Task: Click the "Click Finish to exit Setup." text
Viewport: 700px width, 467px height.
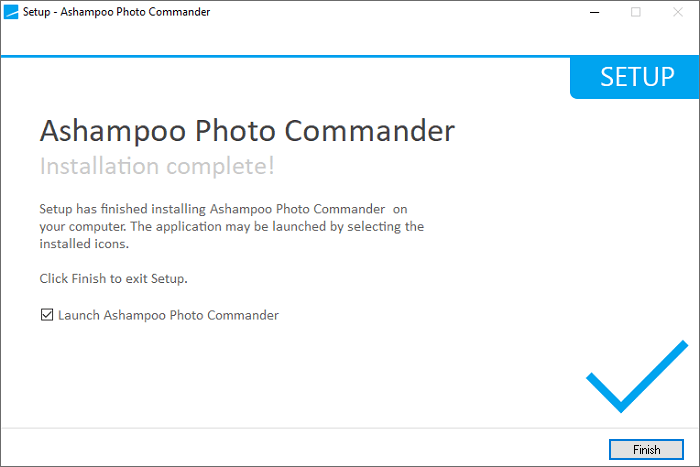Action: 113,278
